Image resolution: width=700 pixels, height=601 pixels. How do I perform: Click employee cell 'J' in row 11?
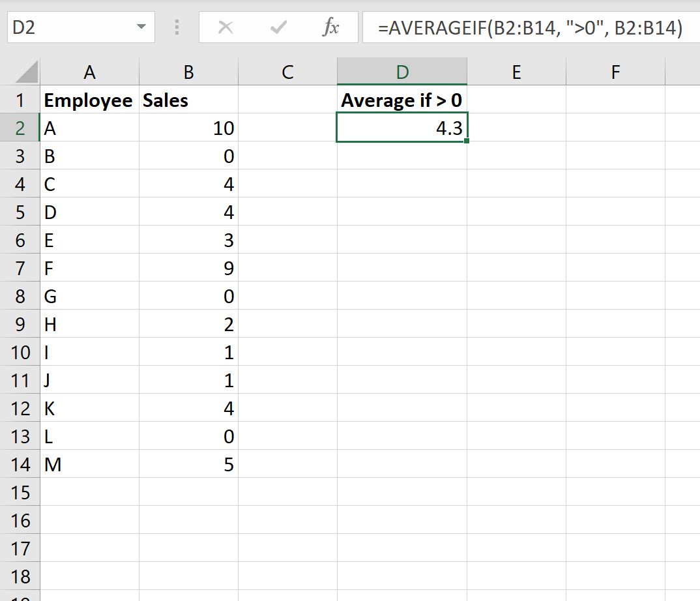pyautogui.click(x=90, y=380)
